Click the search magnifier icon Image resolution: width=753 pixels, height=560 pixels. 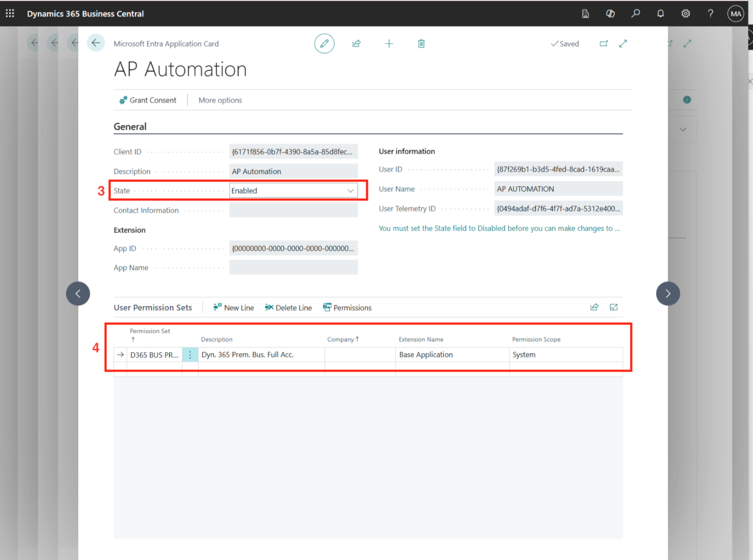point(635,13)
